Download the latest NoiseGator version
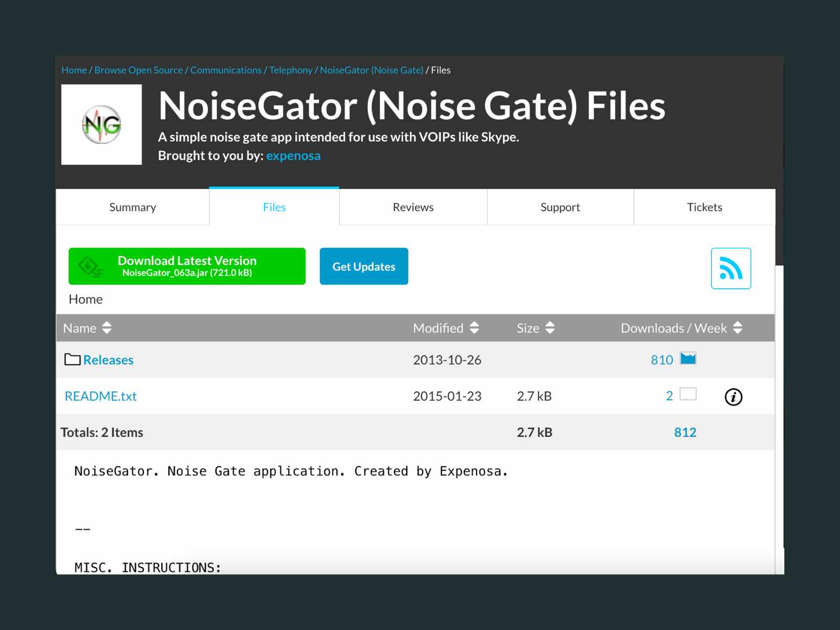 point(187,266)
